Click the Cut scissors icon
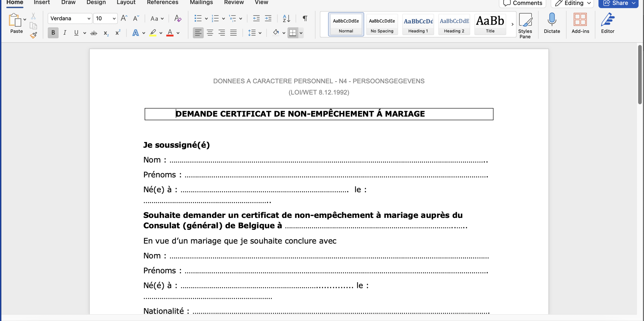The height and width of the screenshot is (321, 644). [x=33, y=16]
